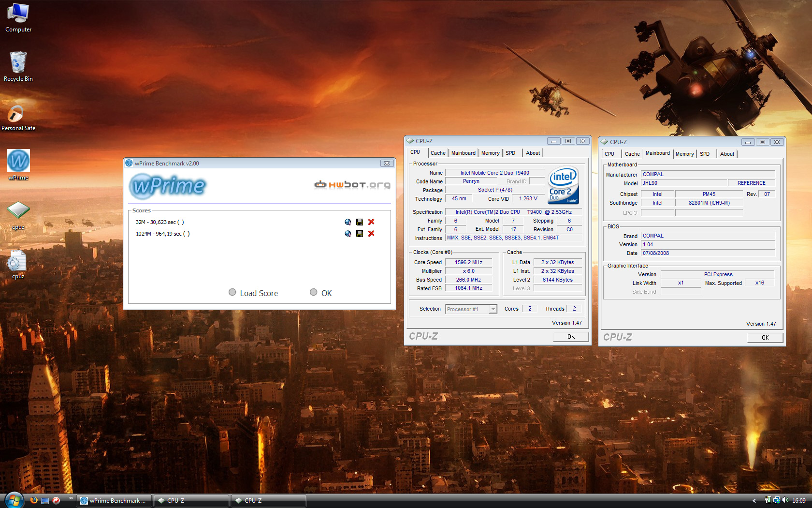Save the 1024M score with floppy icon

click(360, 234)
